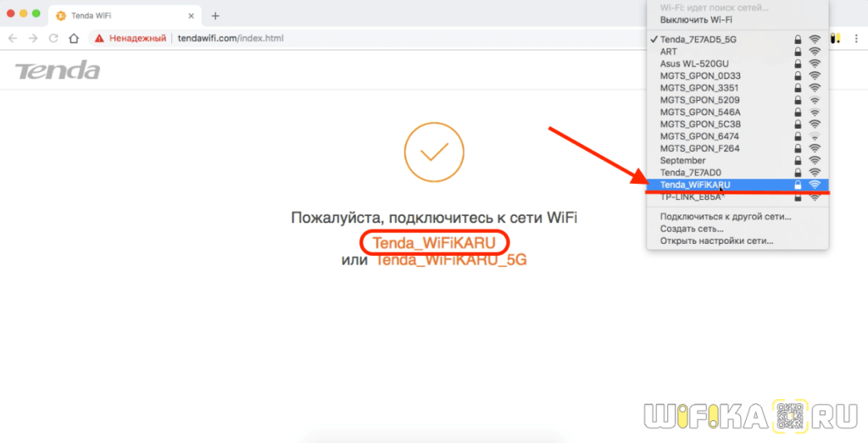Choose Выключить Wi-Fi in the menu

[x=696, y=20]
